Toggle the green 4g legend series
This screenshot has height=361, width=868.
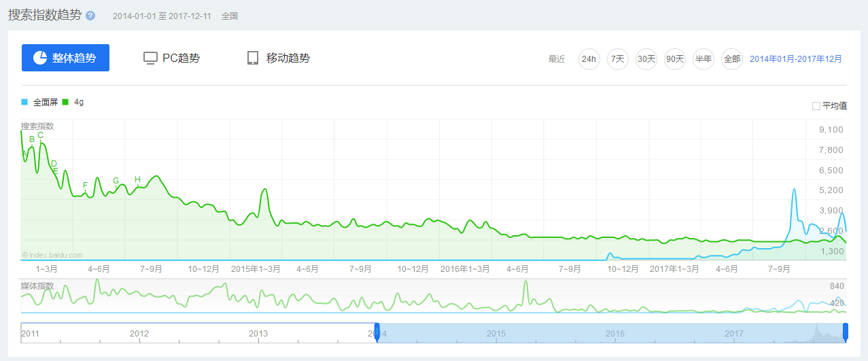73,102
